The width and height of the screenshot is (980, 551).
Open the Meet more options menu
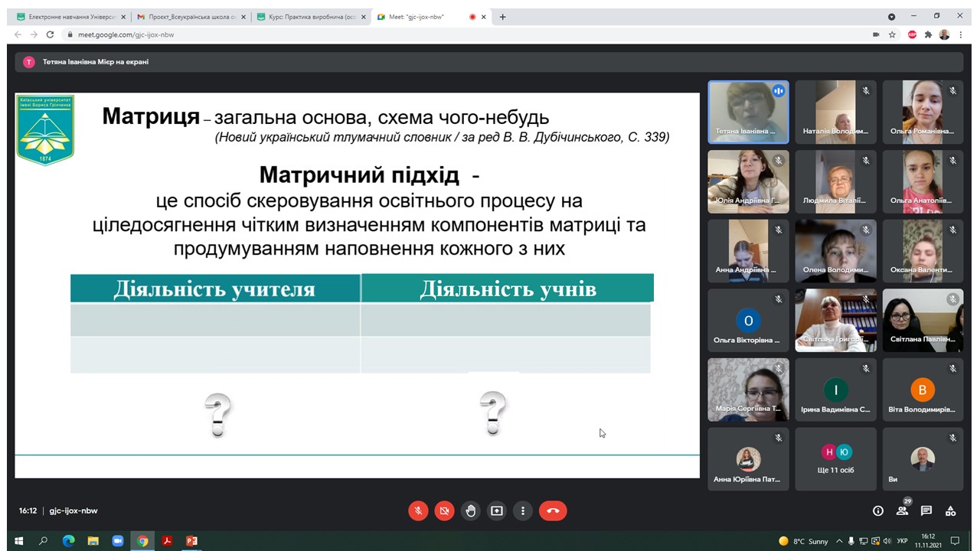522,510
